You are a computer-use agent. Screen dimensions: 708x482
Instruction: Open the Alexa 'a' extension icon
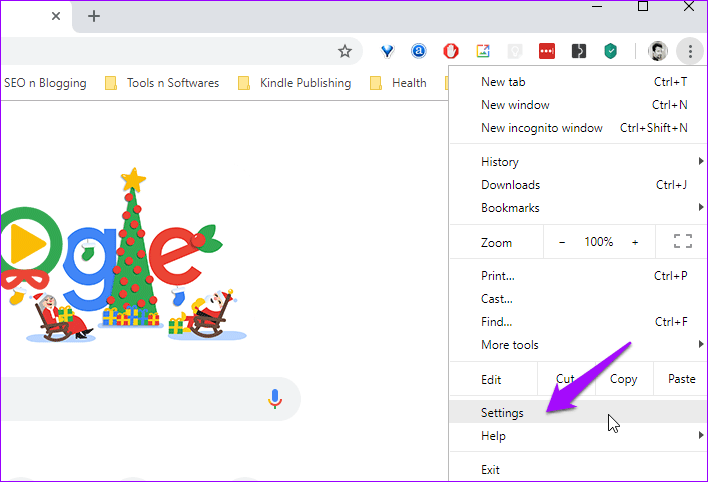[419, 51]
